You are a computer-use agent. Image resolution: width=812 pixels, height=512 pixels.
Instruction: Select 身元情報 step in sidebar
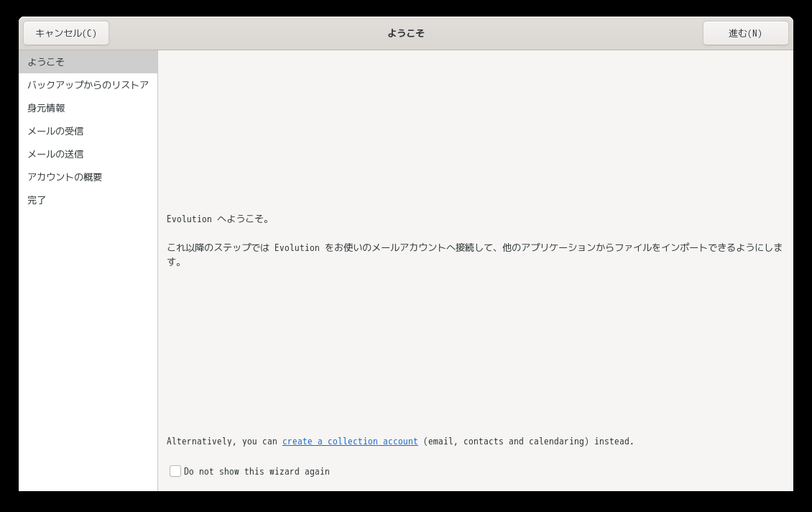click(88, 108)
